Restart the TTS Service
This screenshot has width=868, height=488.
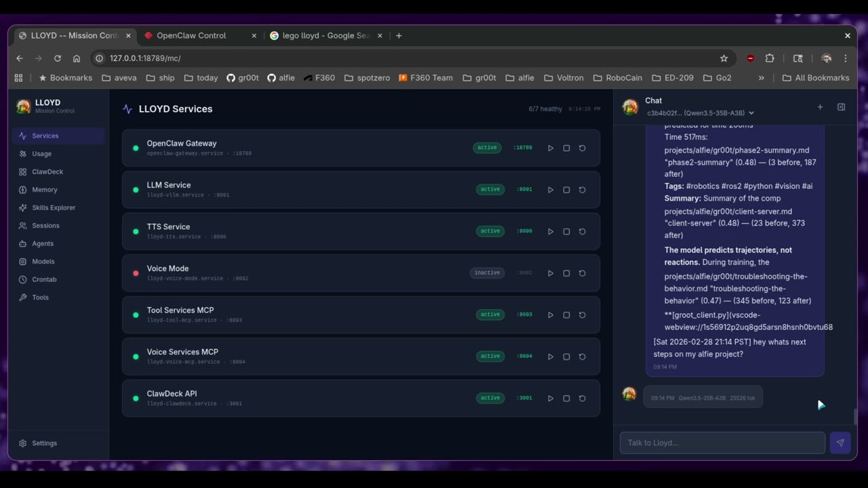[x=582, y=231]
